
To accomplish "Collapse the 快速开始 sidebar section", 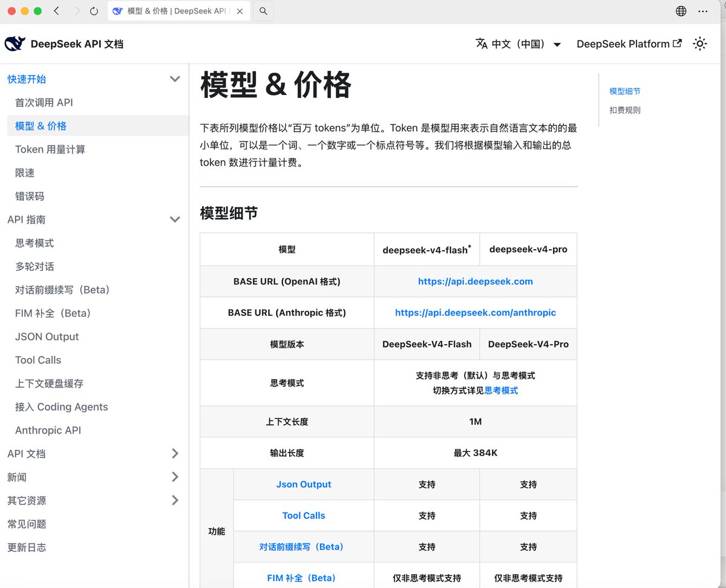I will coord(175,79).
